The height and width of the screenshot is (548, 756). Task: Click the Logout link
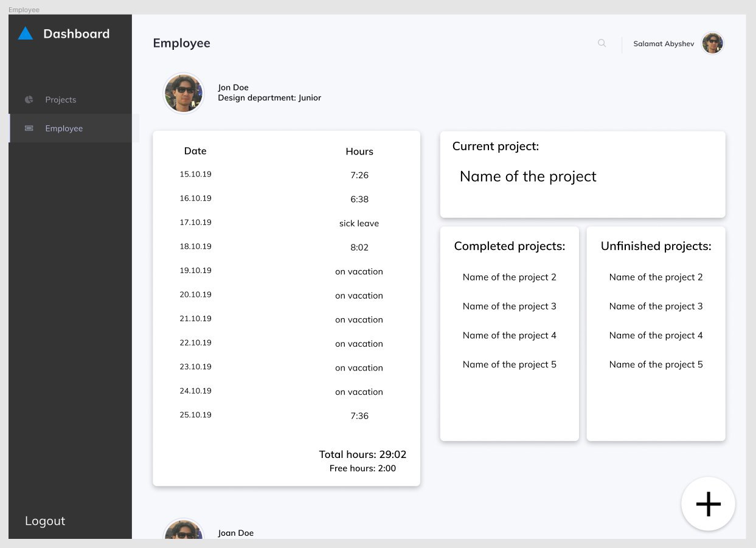coord(45,521)
